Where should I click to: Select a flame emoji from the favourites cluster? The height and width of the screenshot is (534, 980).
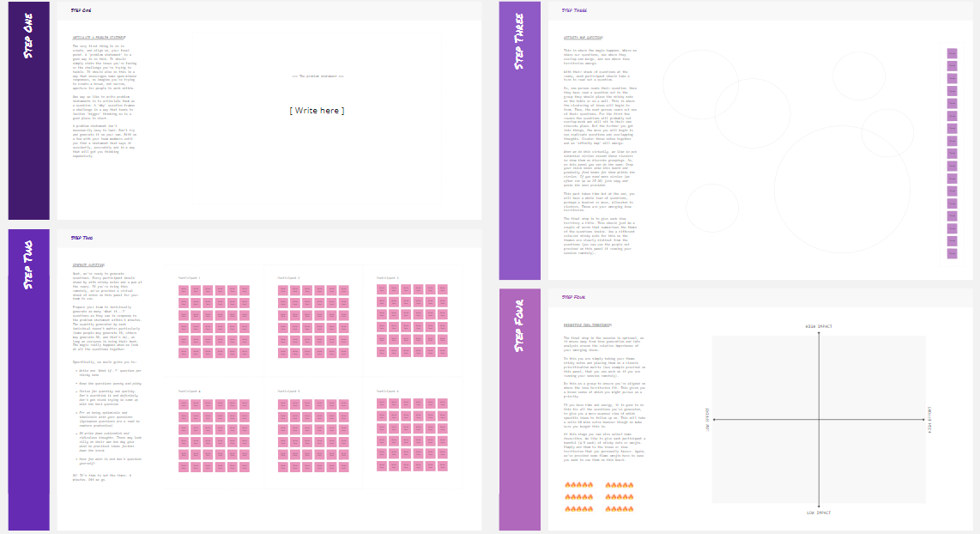(x=570, y=485)
